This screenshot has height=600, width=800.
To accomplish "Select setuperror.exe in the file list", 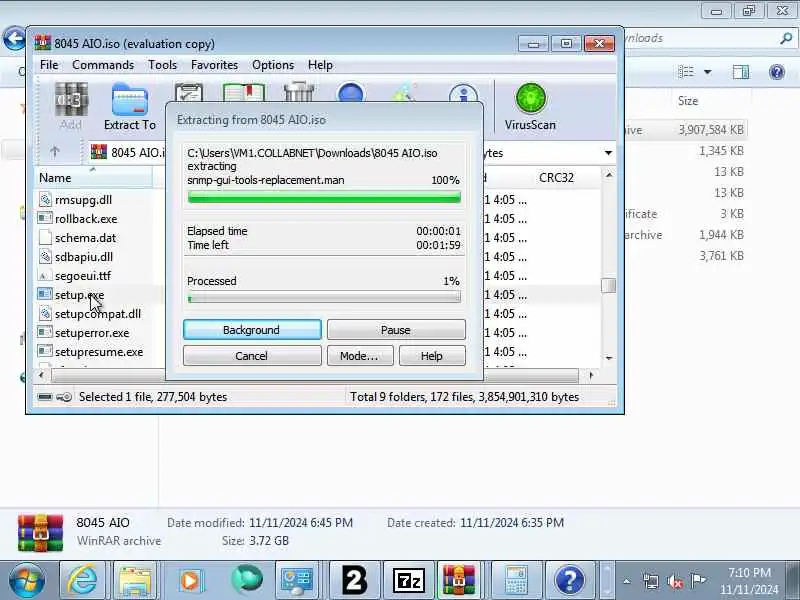I will [x=84, y=333].
